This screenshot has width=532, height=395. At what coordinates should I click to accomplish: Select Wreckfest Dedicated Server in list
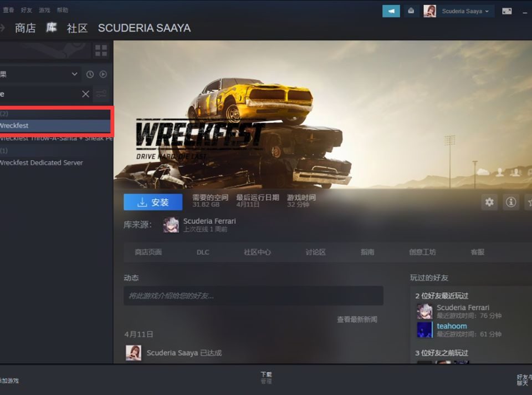coord(42,163)
